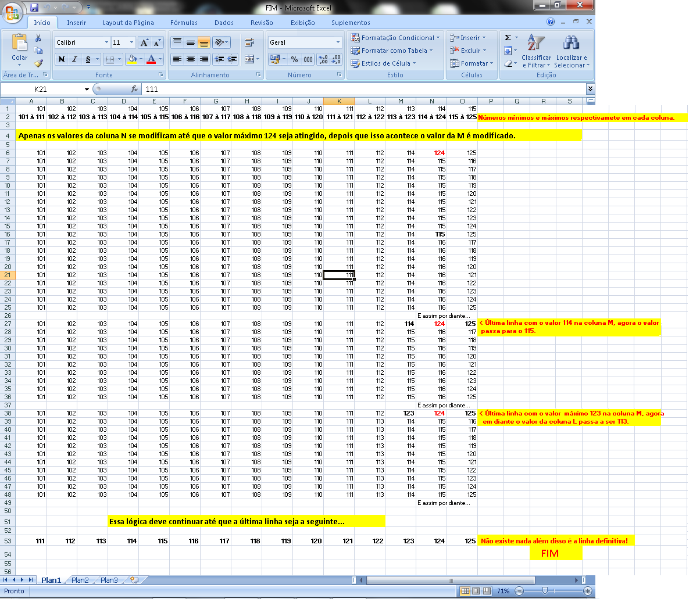Increase font size with the larger A icon

[x=144, y=43]
